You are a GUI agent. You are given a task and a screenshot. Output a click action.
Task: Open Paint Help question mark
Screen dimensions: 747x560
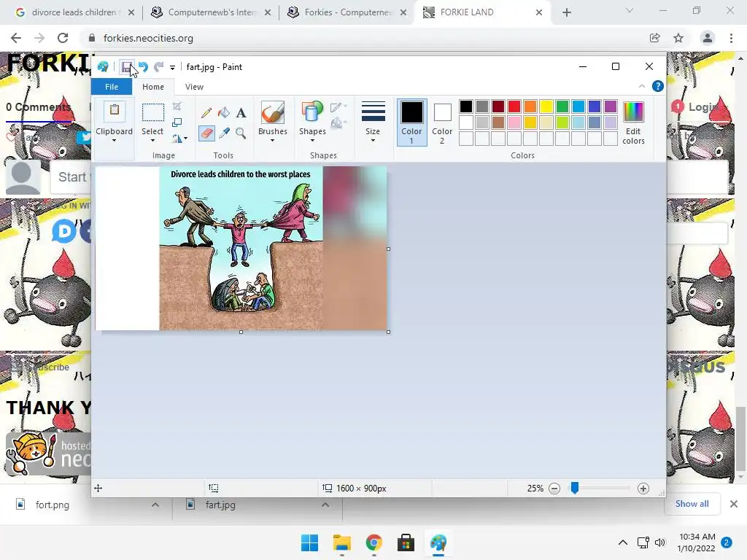click(658, 86)
